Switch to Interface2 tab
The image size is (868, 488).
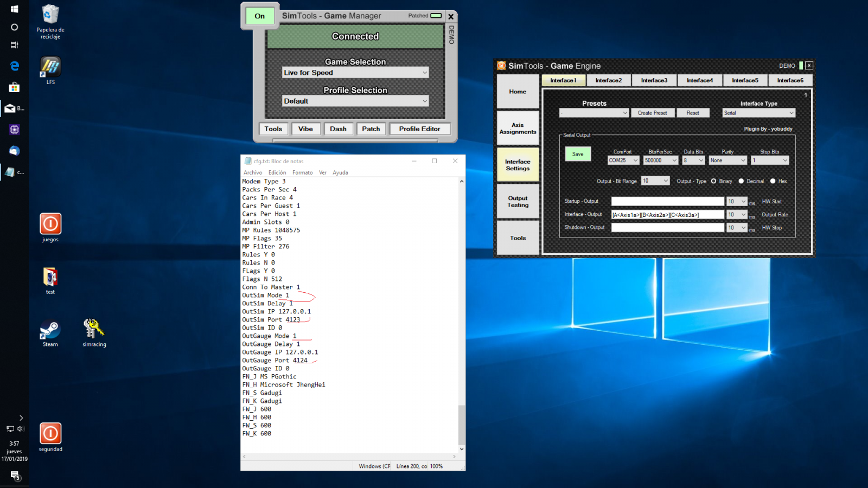click(x=609, y=80)
